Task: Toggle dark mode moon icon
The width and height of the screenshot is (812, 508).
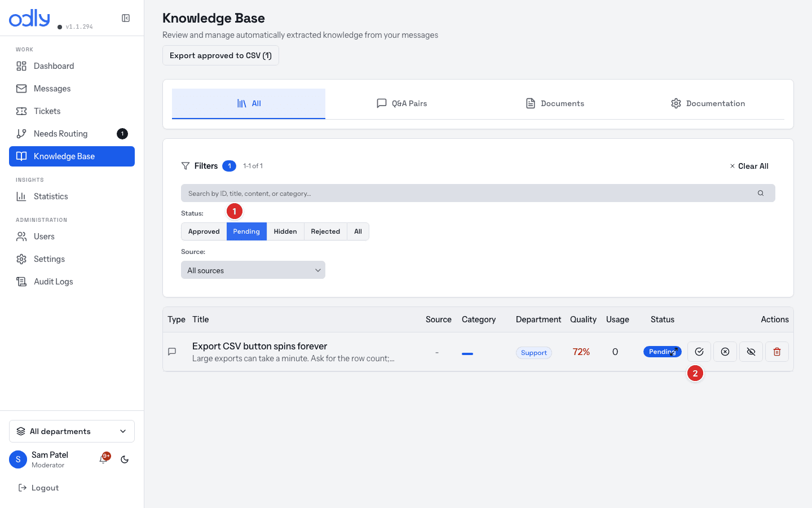Action: pos(125,459)
